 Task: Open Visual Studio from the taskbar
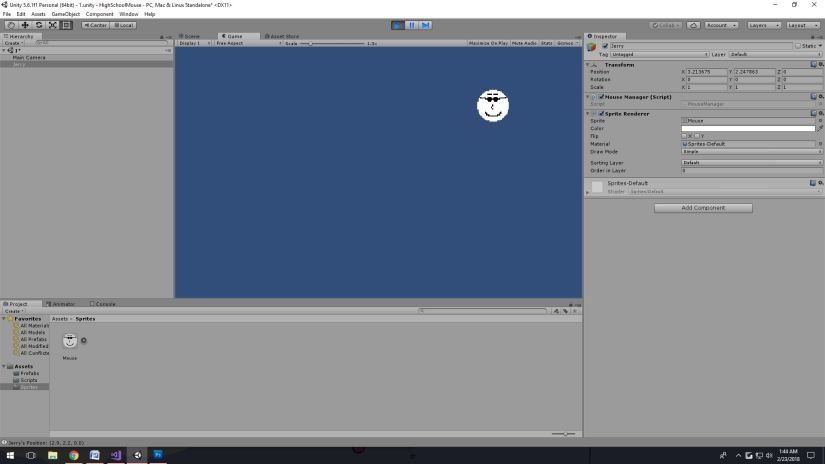[115, 455]
